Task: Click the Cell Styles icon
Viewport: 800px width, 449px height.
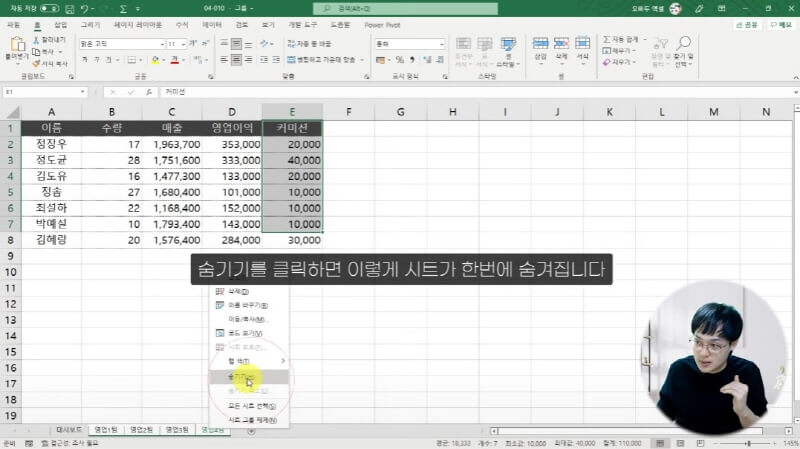Action: 508,44
